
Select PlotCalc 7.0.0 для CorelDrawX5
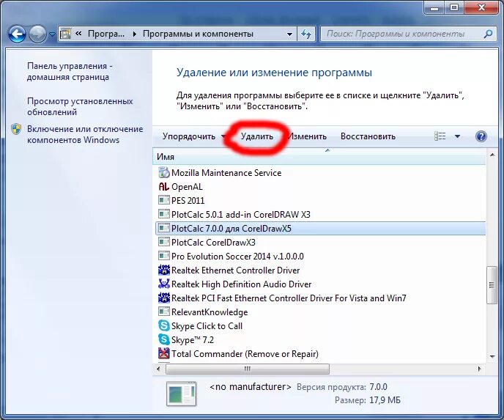pos(320,229)
